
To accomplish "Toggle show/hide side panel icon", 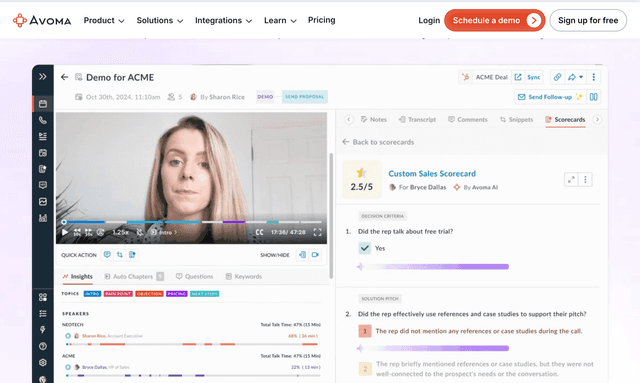I will coord(302,255).
